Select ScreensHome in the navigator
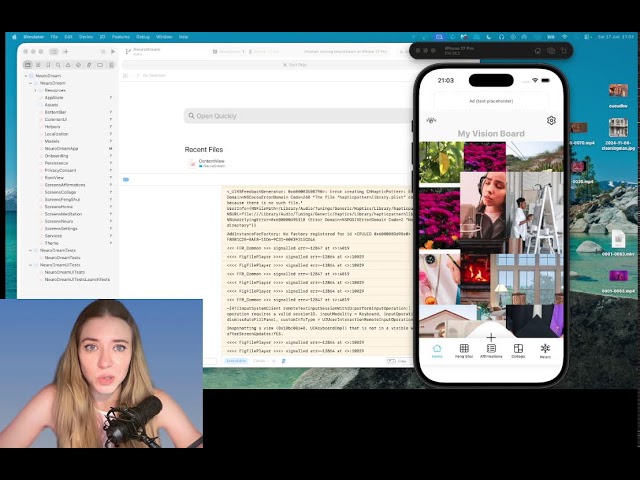Viewport: 640px width, 480px height. [x=58, y=207]
